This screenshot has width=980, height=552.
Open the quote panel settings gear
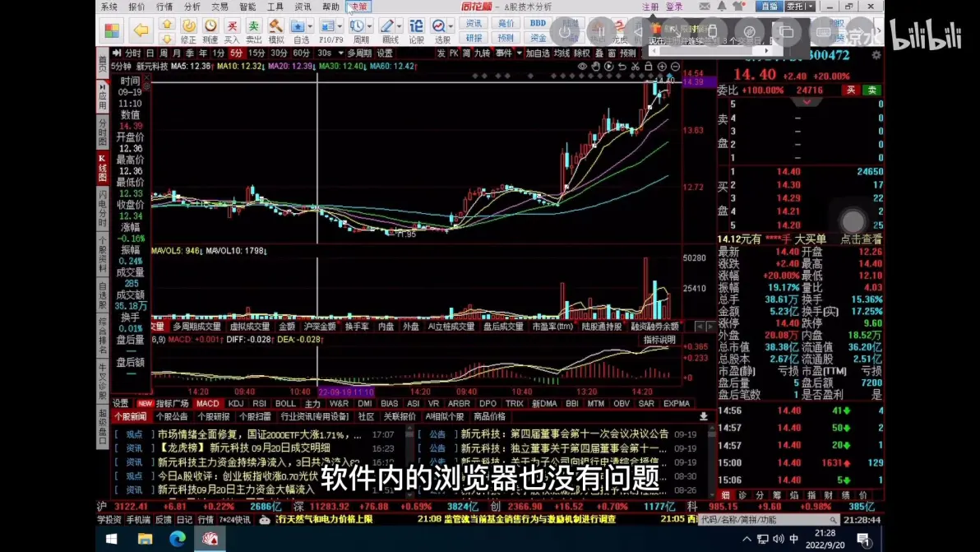point(876,55)
